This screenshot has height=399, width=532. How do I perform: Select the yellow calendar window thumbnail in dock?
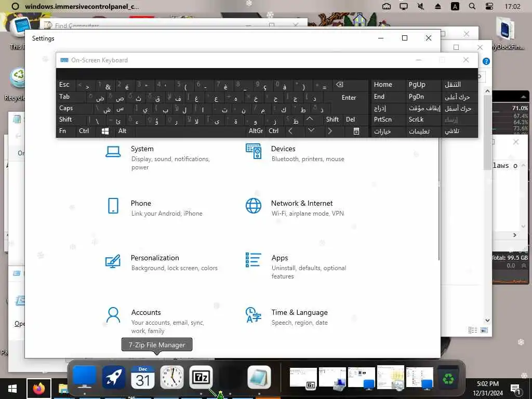pyautogui.click(x=391, y=377)
